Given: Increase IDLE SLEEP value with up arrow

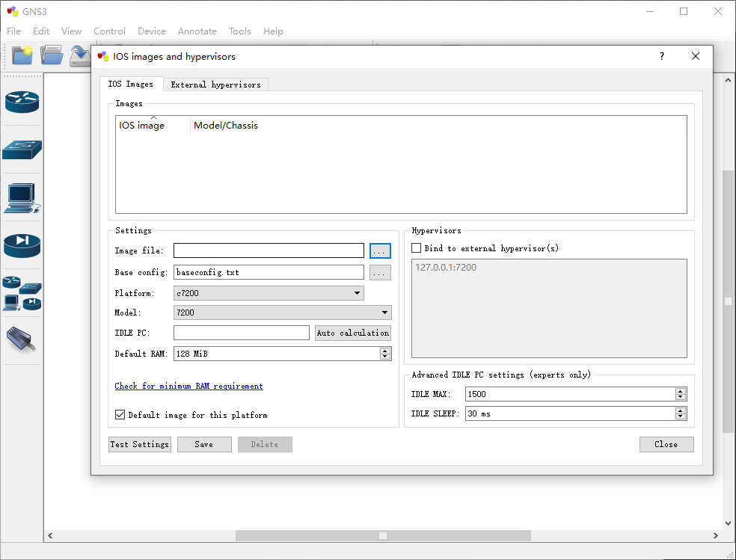Looking at the screenshot, I should (681, 410).
